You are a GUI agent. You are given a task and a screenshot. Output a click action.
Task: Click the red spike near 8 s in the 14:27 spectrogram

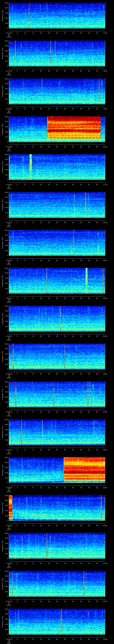22,432
